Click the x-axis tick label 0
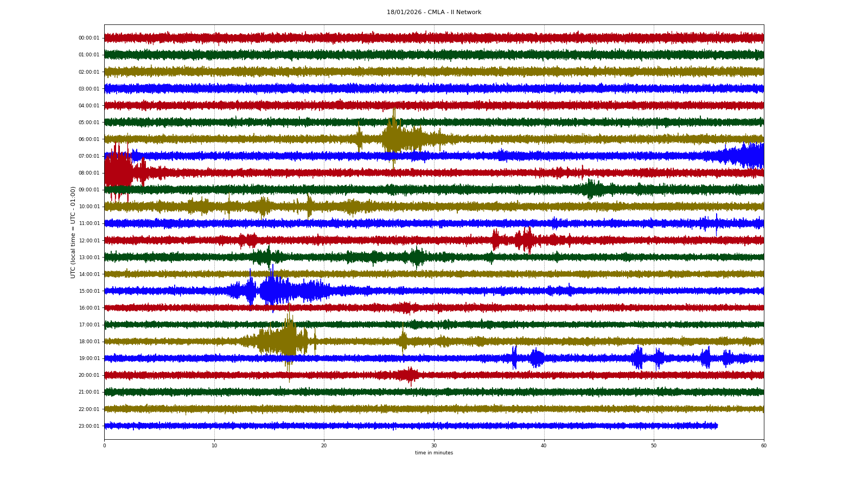 pos(105,446)
